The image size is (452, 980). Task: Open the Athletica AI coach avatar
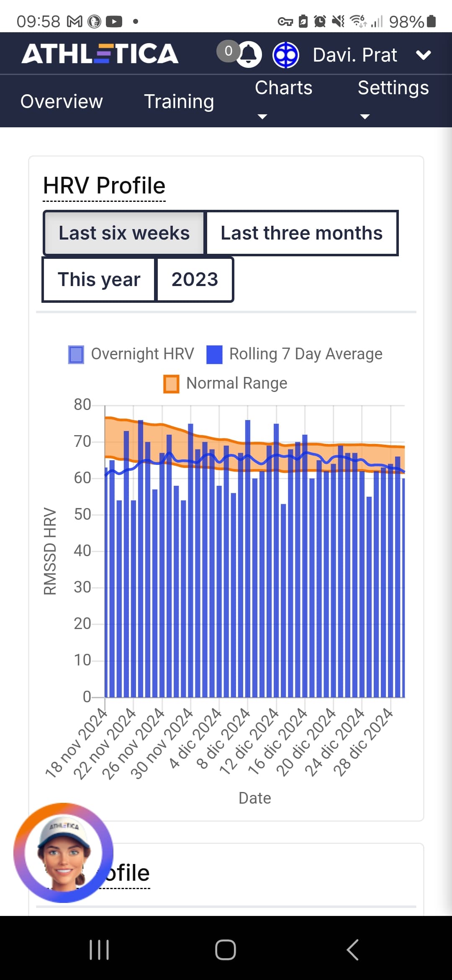(x=63, y=853)
